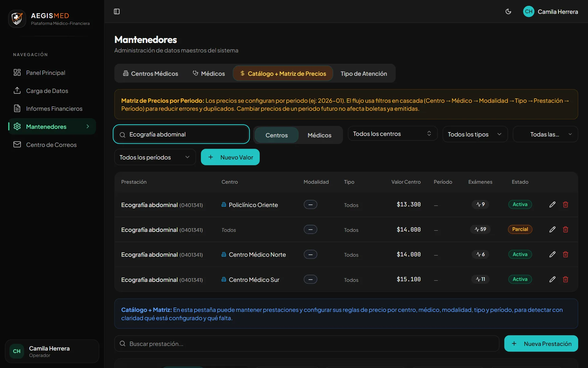Switch to the Médicos tab
588x368 pixels.
pos(209,73)
